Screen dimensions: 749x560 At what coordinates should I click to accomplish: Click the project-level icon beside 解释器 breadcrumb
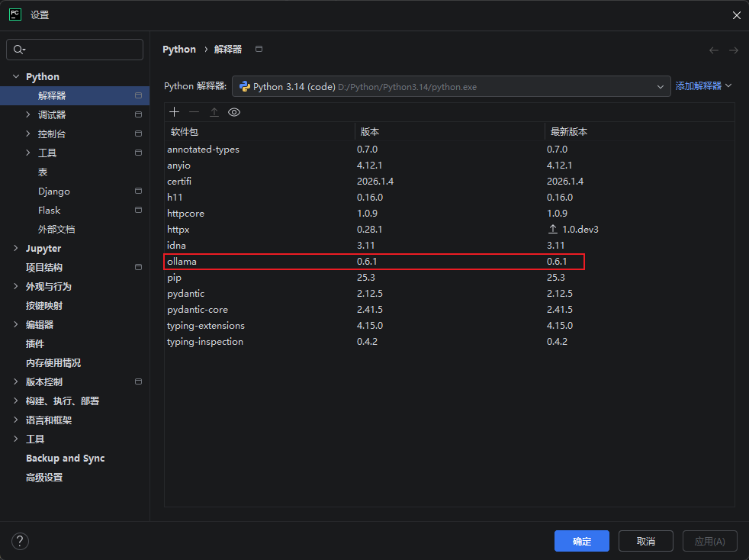[x=259, y=49]
